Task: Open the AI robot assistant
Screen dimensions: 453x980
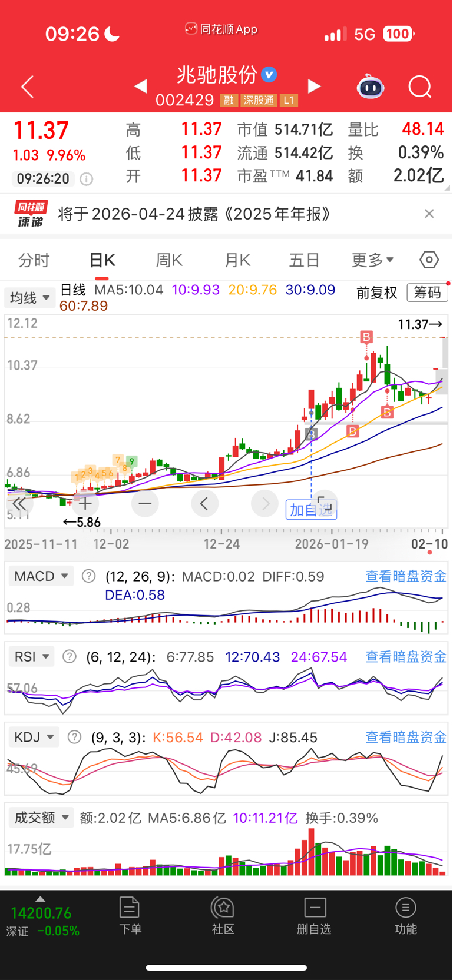Action: coord(371,87)
